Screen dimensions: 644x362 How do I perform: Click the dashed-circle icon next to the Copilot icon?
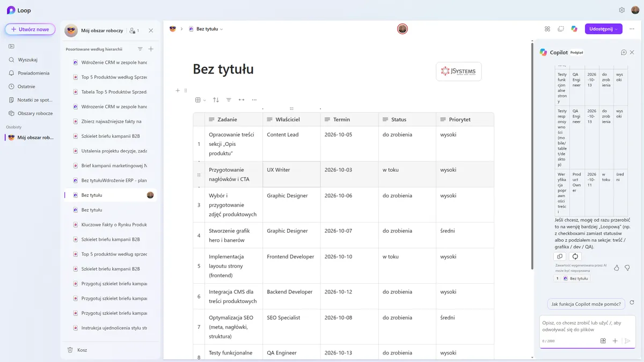(x=561, y=29)
